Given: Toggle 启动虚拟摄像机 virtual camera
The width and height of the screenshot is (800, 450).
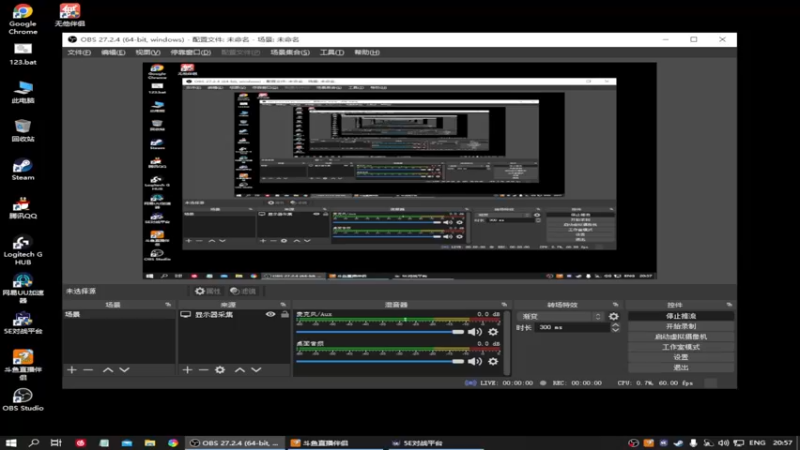Looking at the screenshot, I should click(x=681, y=337).
